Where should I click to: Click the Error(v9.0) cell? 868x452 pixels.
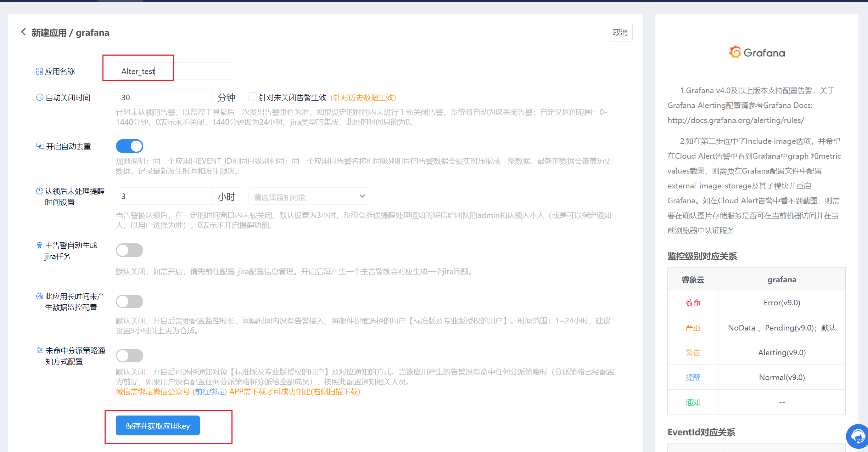pos(782,303)
